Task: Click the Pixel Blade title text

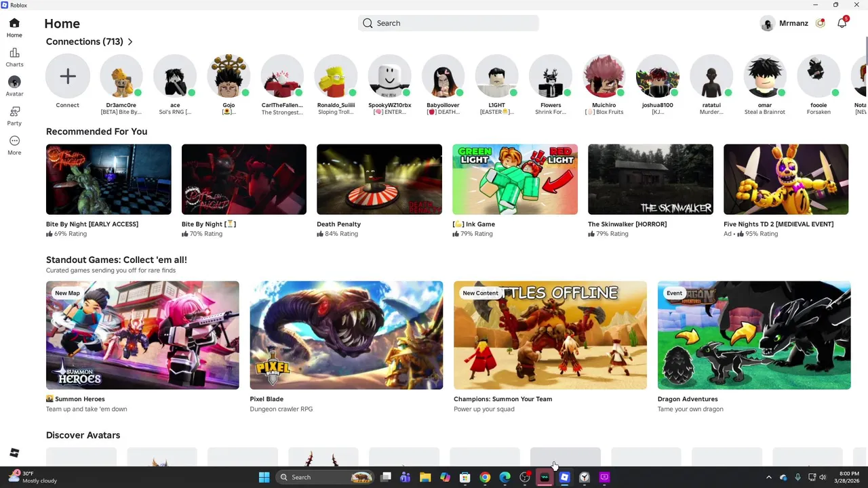Action: [x=267, y=399]
